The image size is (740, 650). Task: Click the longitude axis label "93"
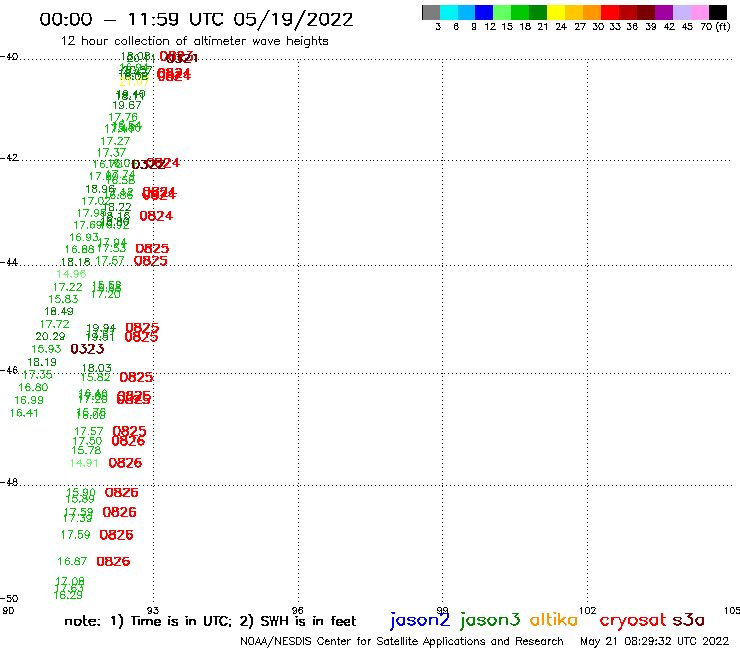coord(153,610)
